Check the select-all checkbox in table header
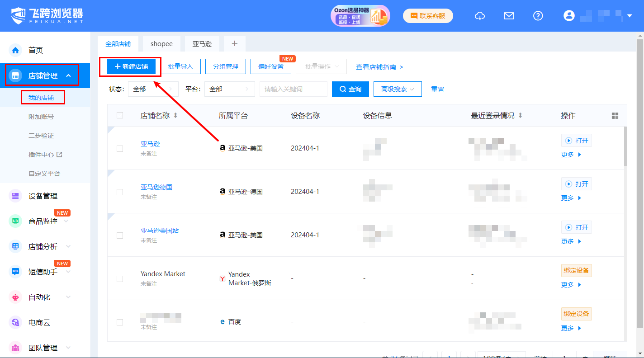Image resolution: width=644 pixels, height=358 pixels. 120,115
